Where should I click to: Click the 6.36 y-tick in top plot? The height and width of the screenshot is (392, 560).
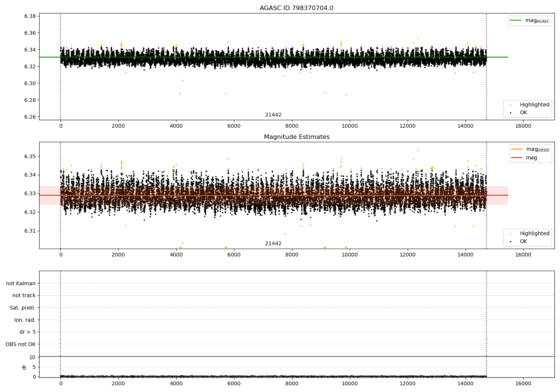pyautogui.click(x=30, y=33)
